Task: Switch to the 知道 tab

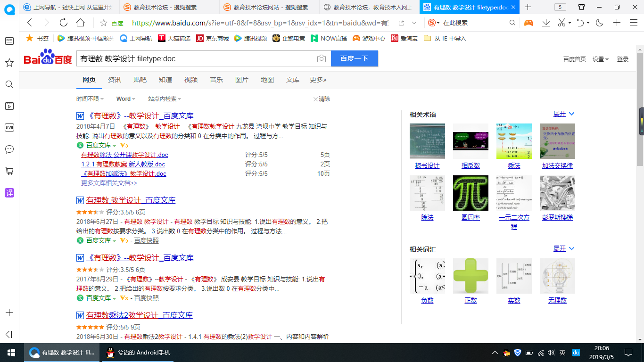Action: (x=165, y=80)
